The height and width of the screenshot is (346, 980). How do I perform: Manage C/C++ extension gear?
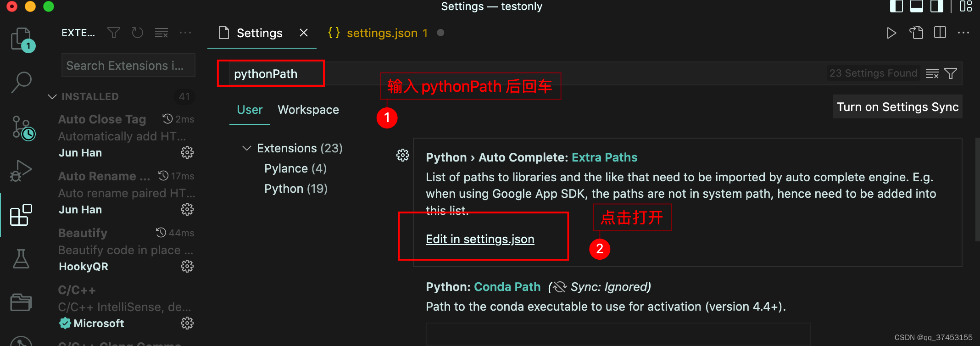187,323
